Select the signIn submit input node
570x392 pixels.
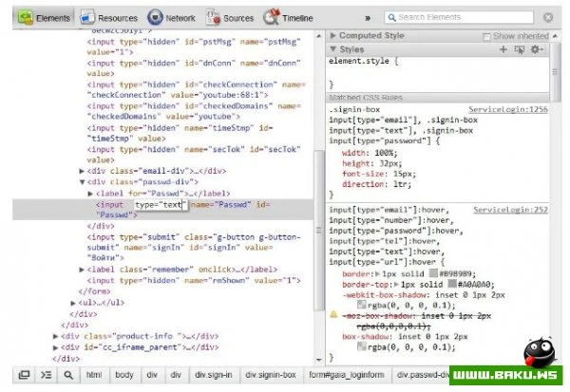[x=194, y=248]
